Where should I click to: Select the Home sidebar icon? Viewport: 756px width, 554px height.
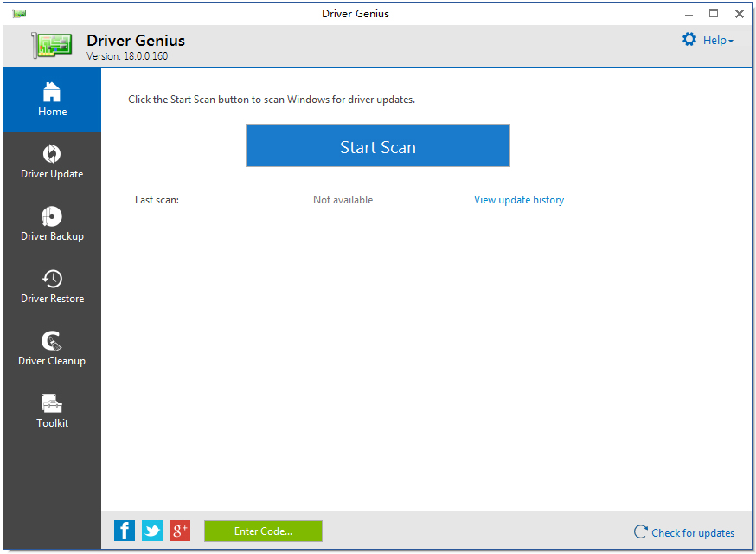coord(52,90)
